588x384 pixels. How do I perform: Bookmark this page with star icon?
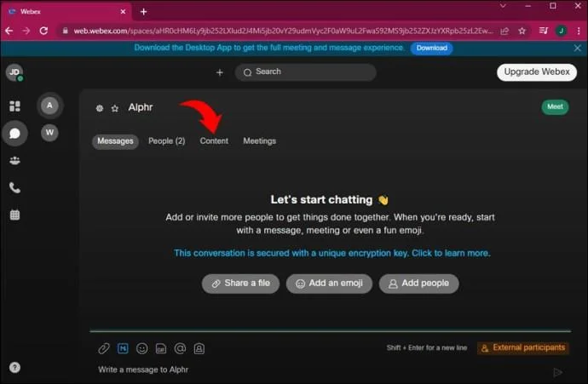point(522,31)
